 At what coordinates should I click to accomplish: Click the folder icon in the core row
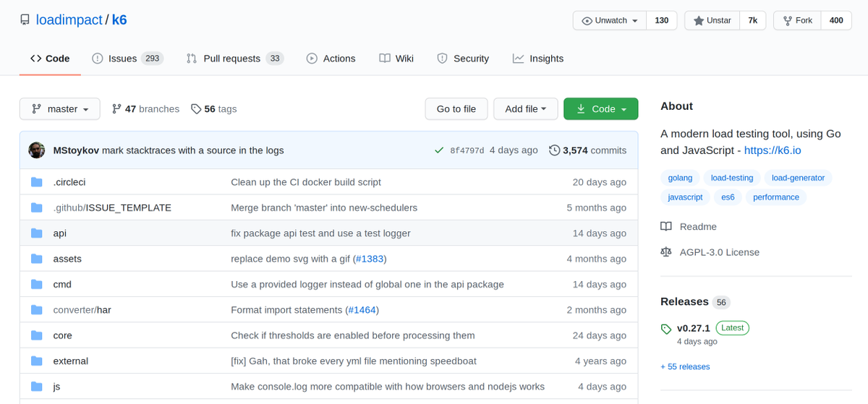coord(37,335)
